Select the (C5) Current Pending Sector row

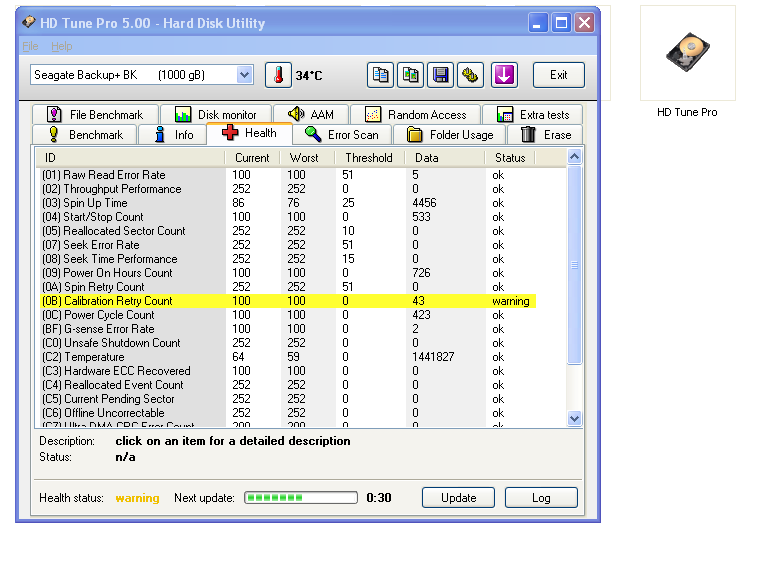point(288,399)
